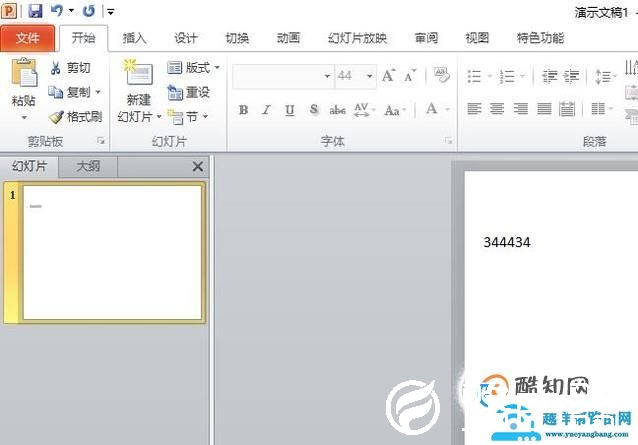638x445 pixels.
Task: Toggle Strikethrough abc
Action: [337, 110]
